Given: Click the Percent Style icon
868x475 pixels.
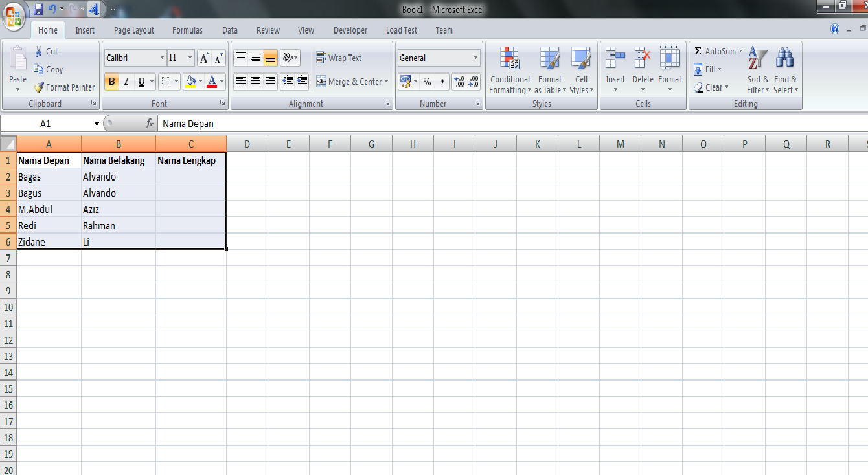Looking at the screenshot, I should (x=427, y=82).
